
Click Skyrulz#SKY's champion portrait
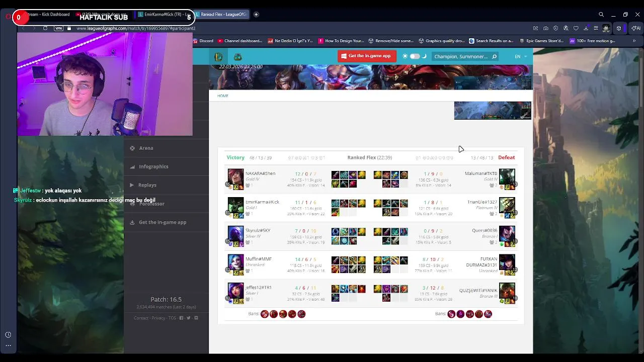[235, 234]
